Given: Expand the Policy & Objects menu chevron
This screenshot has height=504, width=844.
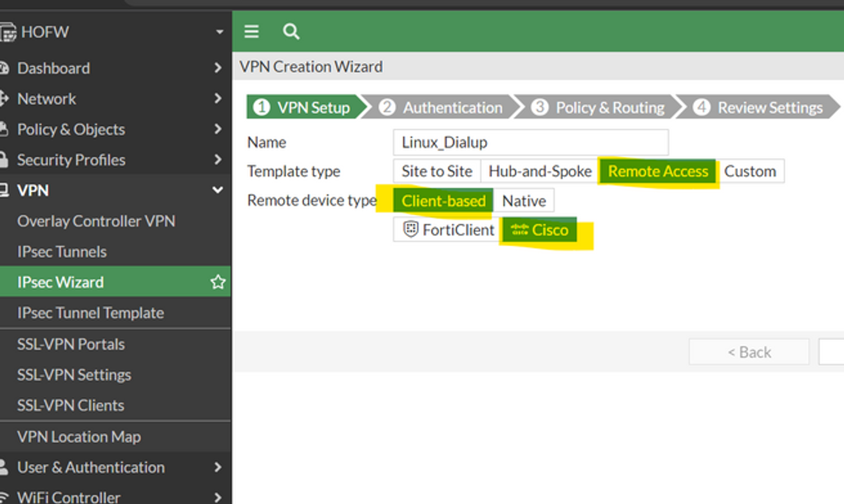Looking at the screenshot, I should [218, 129].
